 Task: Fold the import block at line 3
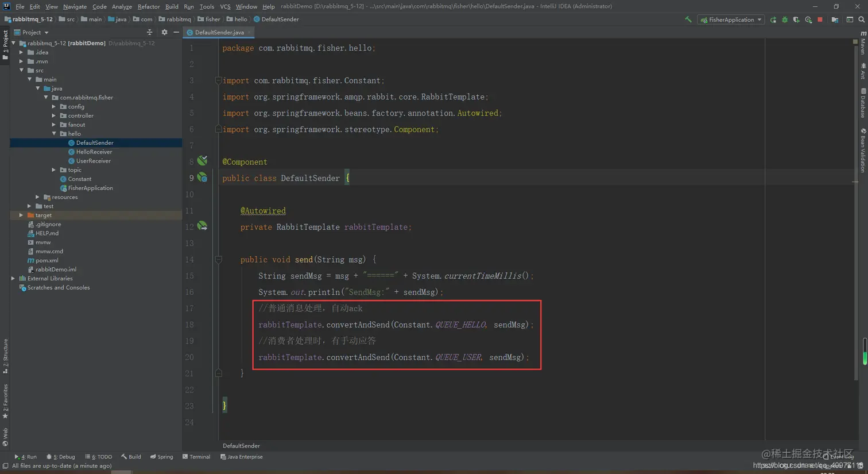click(x=219, y=80)
